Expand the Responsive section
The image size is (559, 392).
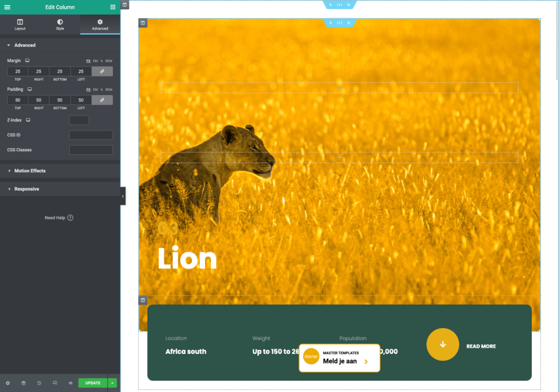[x=26, y=189]
